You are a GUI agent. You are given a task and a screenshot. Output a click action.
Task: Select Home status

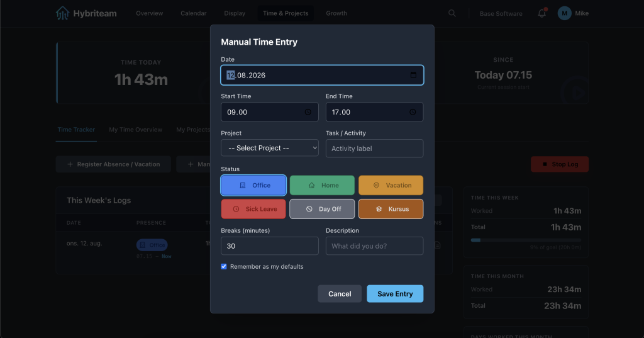322,185
